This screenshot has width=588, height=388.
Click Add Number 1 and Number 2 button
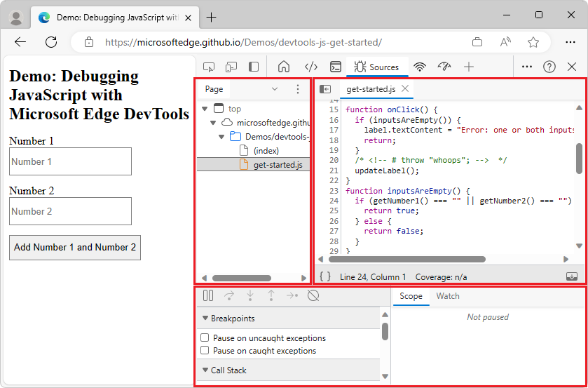[75, 248]
